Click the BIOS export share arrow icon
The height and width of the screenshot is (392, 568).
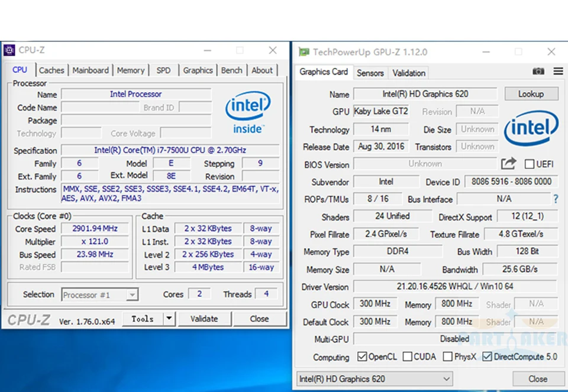tap(509, 164)
